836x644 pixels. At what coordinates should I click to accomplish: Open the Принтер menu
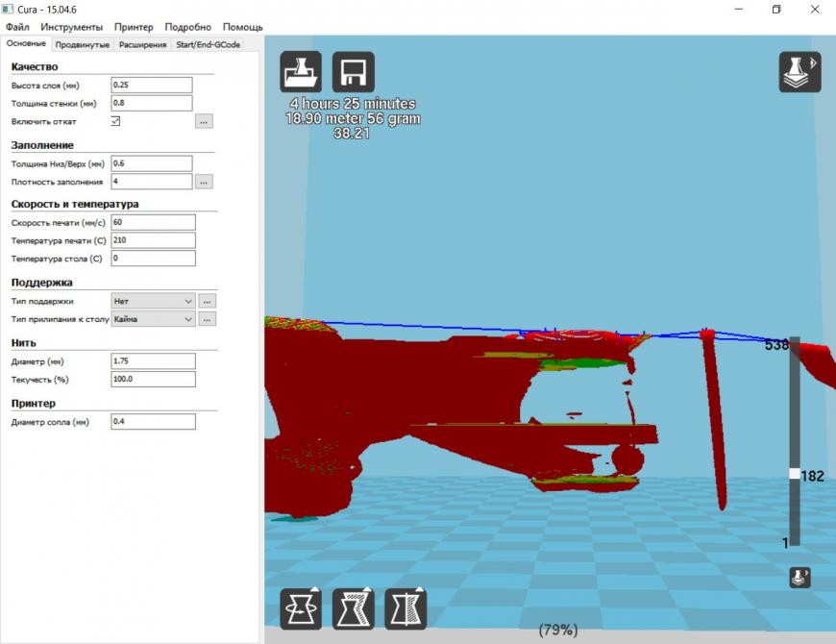pyautogui.click(x=134, y=27)
